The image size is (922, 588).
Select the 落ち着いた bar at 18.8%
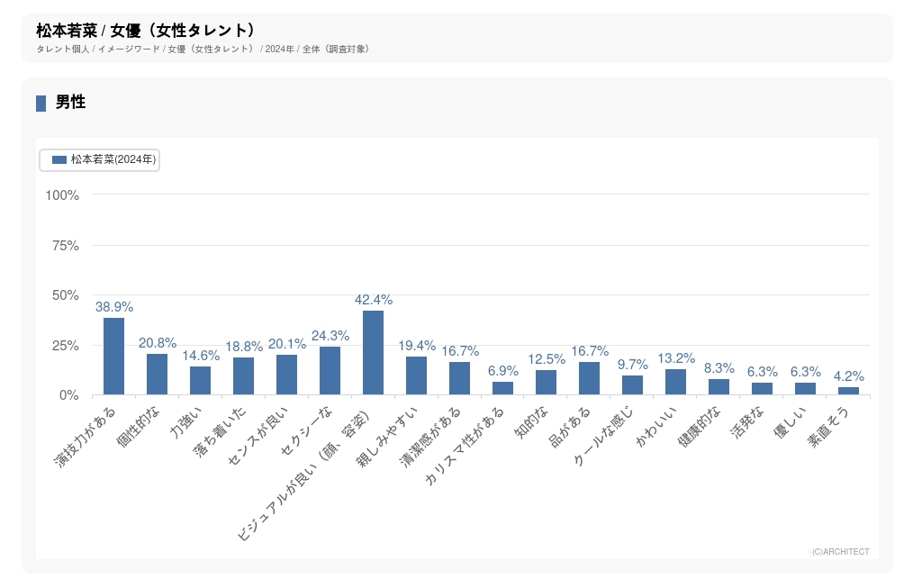[x=244, y=376]
